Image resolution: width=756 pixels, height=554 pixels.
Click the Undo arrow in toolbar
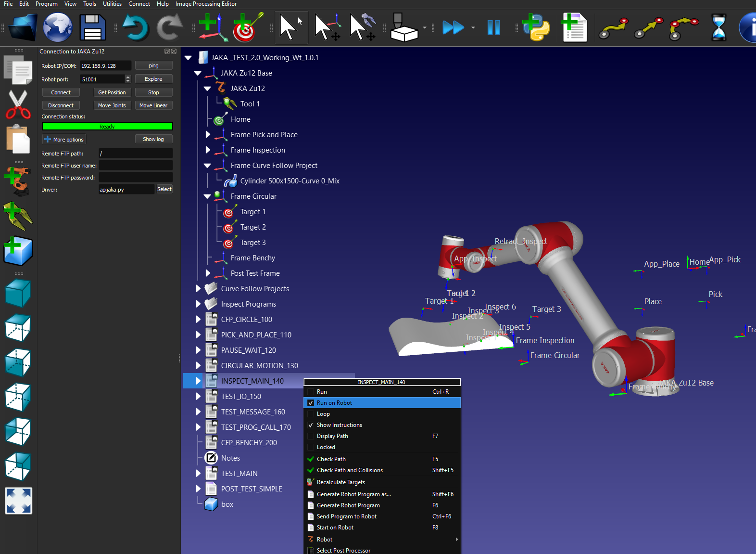(135, 27)
